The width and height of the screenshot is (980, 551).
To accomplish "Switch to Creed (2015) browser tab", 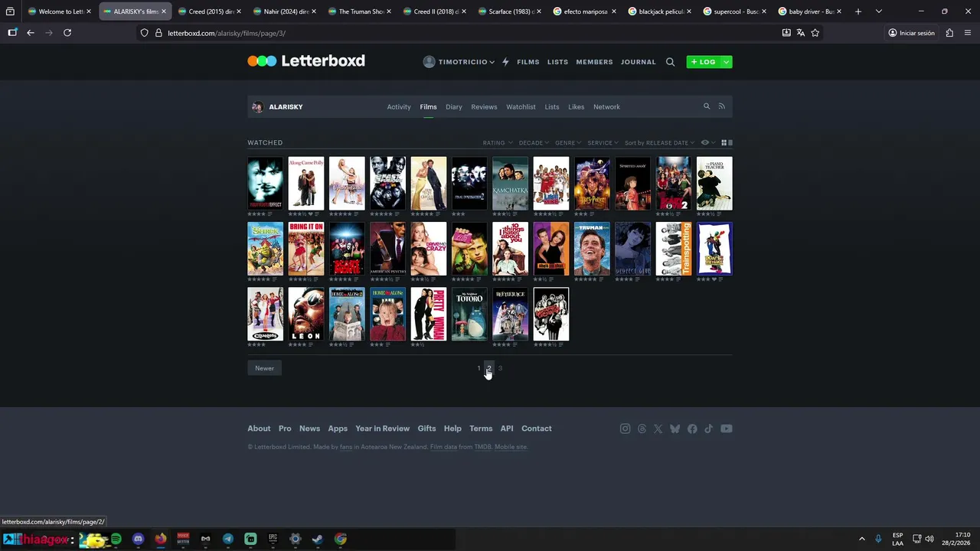I will click(207, 11).
